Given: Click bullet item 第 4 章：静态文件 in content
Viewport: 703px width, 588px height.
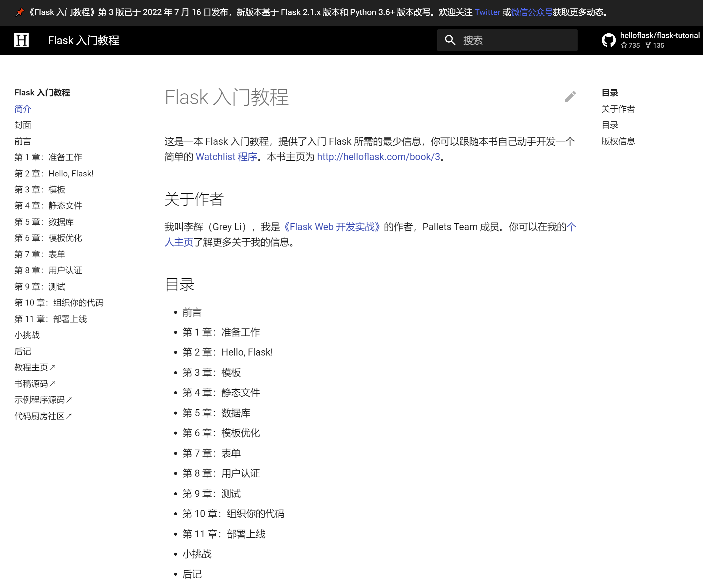Looking at the screenshot, I should point(221,393).
